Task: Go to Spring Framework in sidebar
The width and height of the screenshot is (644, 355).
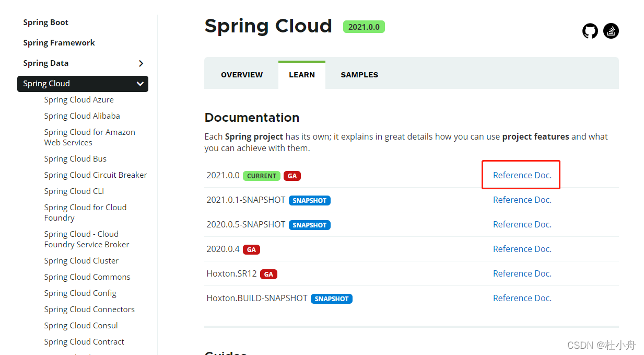Action: pos(59,43)
